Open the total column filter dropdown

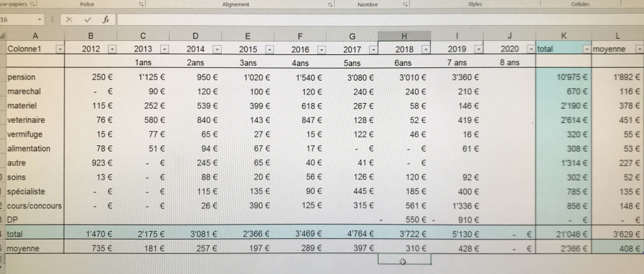(x=587, y=49)
